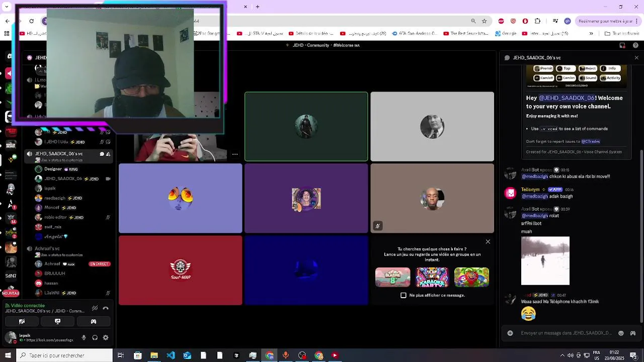This screenshot has width=644, height=362.
Task: Click Windows search box 'Taper ici pour rechercher'
Action: 64,355
